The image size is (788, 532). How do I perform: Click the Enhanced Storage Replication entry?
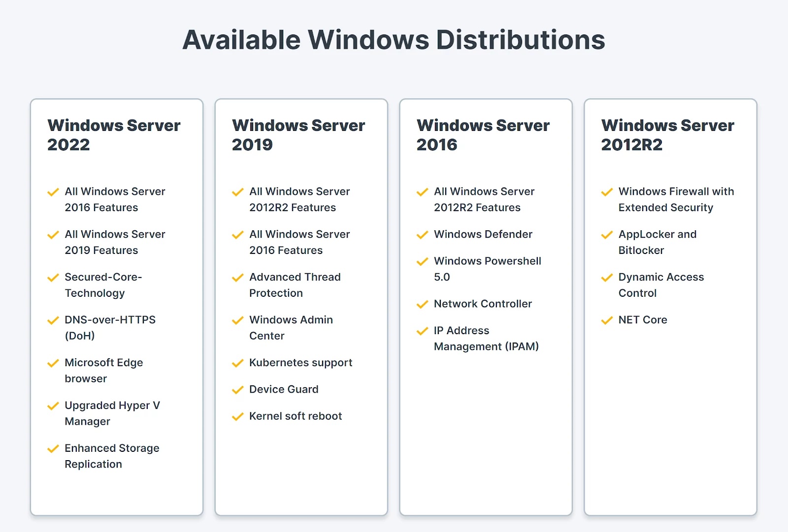(x=111, y=456)
